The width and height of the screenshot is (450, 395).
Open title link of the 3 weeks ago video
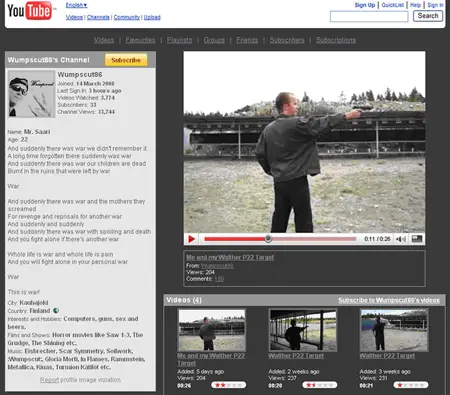[387, 356]
